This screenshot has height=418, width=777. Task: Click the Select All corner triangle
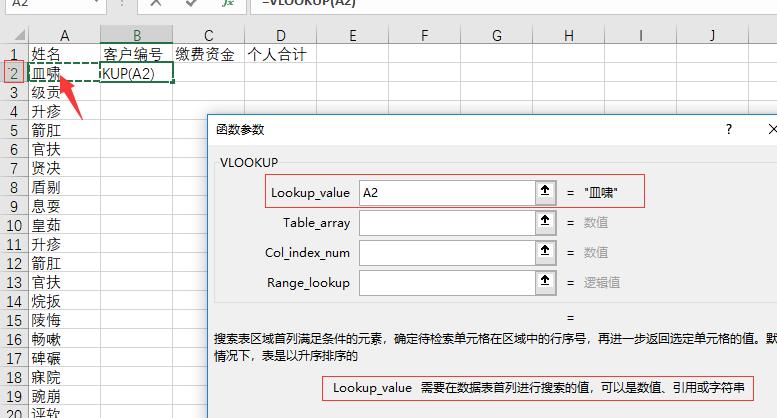click(x=19, y=35)
